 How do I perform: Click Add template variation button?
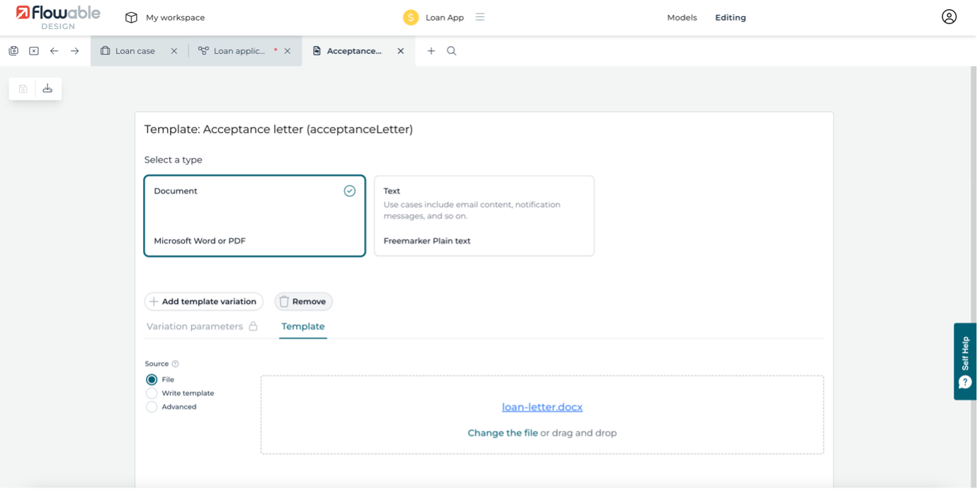[204, 302]
